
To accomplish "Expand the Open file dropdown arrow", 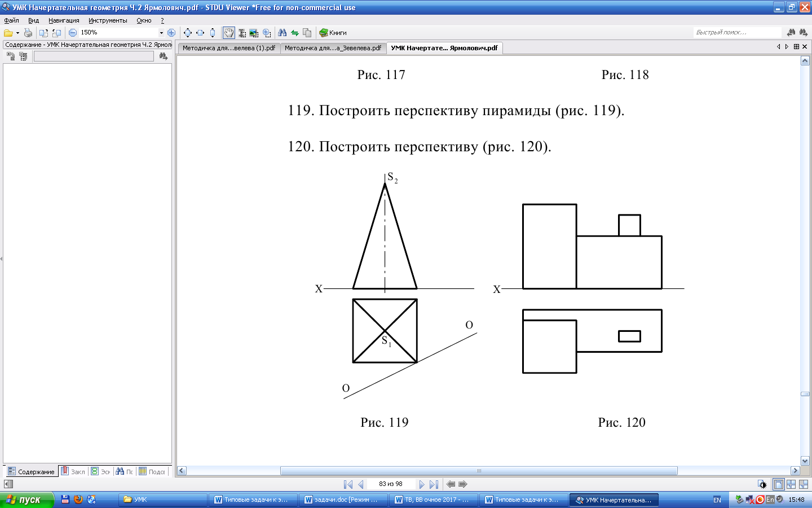I will [17, 33].
